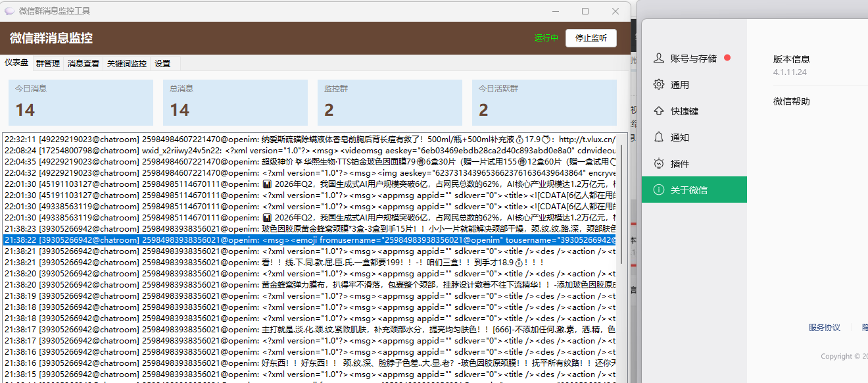Click the shortcut keys arrow icon
This screenshot has width=868, height=383.
(x=659, y=111)
